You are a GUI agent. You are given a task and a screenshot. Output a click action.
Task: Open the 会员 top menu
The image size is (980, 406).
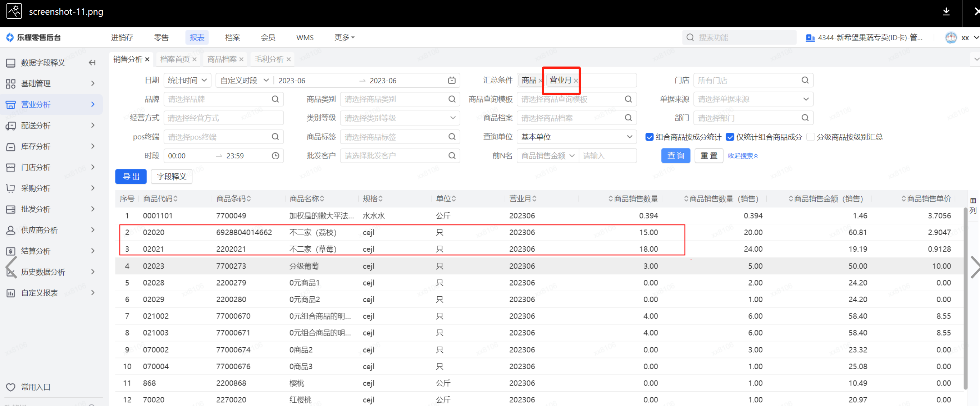(268, 37)
